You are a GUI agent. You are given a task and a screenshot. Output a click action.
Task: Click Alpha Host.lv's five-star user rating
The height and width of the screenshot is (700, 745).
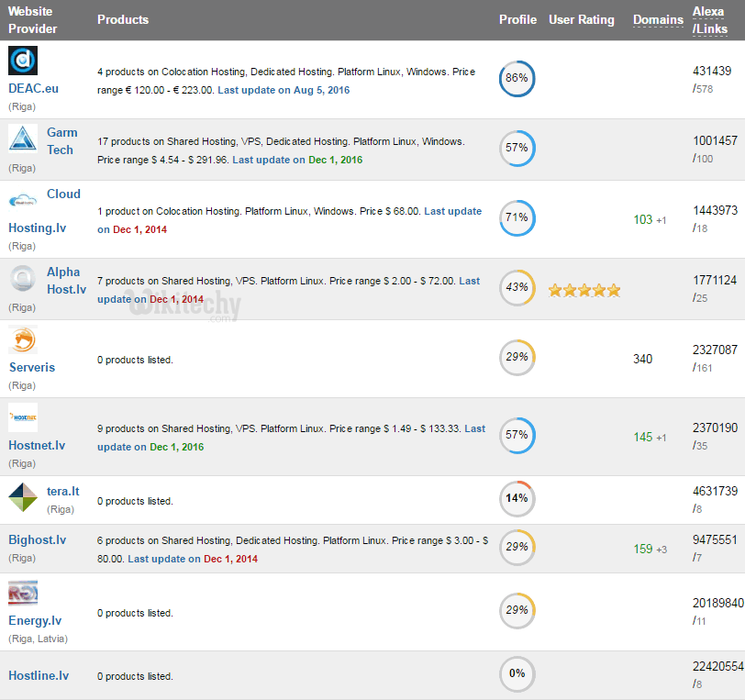584,289
